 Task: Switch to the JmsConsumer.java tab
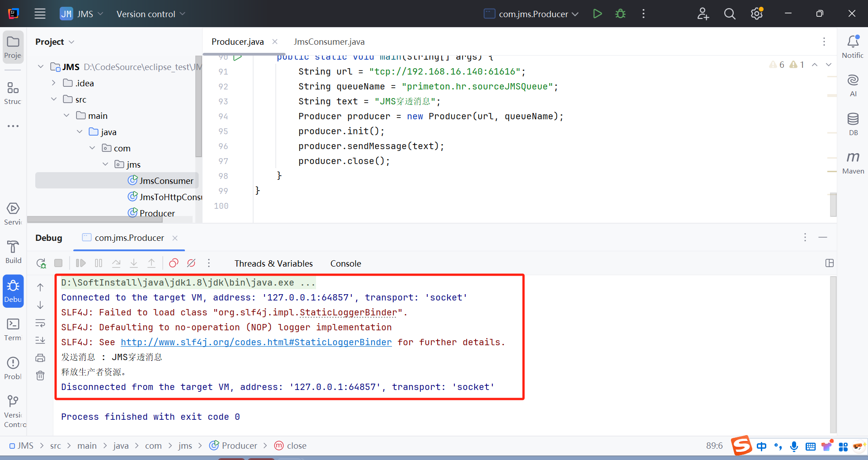pyautogui.click(x=329, y=42)
